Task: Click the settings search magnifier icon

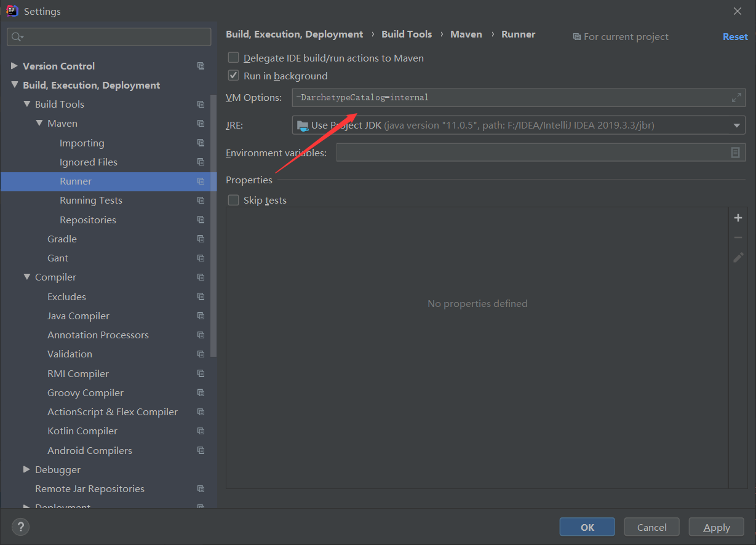Action: click(x=17, y=37)
